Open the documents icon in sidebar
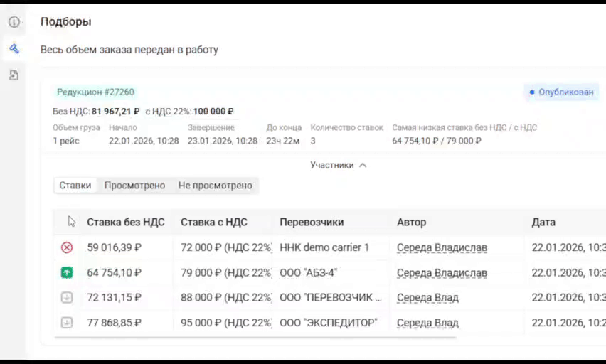606x364 pixels. [14, 75]
